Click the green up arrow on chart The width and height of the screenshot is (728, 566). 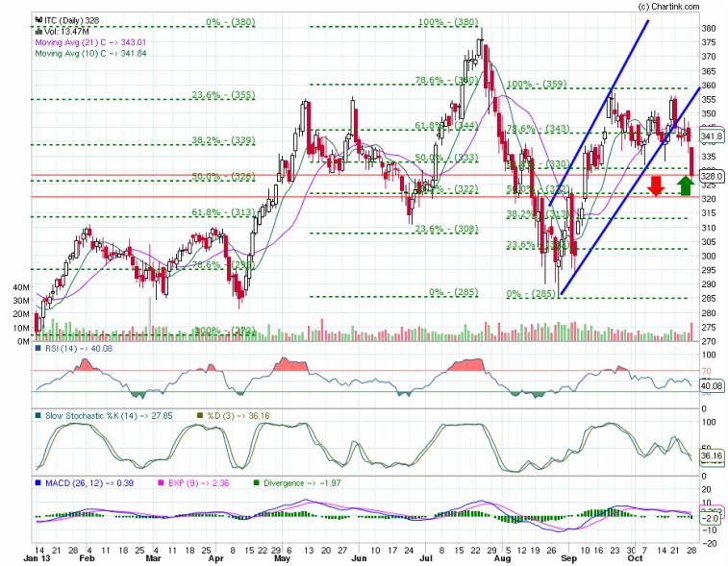[x=686, y=185]
